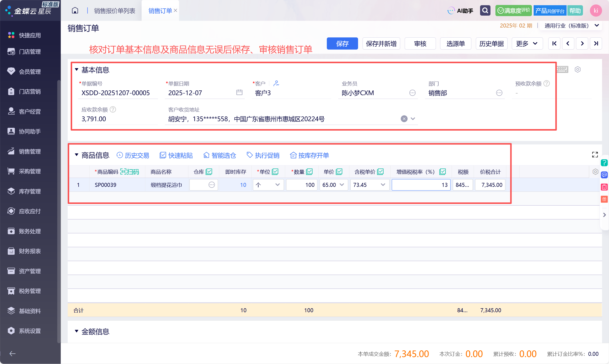Click the blue 保存 button

(342, 44)
